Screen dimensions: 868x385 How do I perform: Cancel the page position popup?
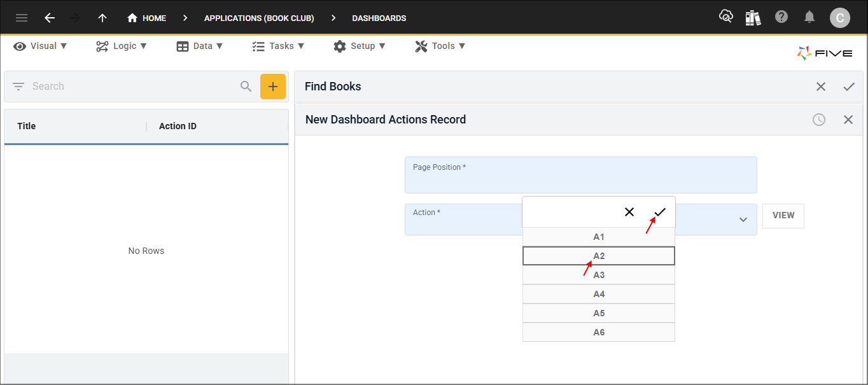click(x=629, y=212)
